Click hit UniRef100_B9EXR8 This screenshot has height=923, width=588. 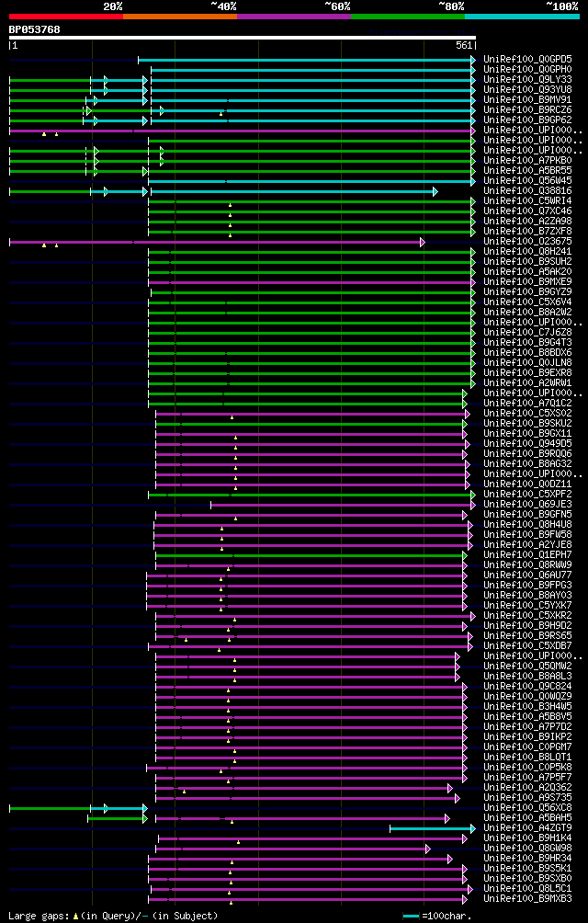(527, 372)
